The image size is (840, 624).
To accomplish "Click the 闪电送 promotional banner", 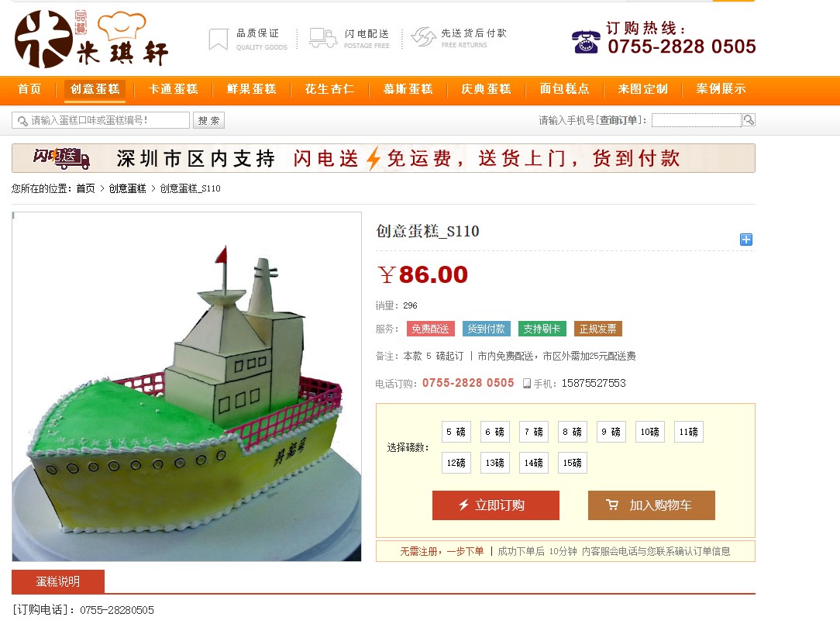I will pos(384,158).
